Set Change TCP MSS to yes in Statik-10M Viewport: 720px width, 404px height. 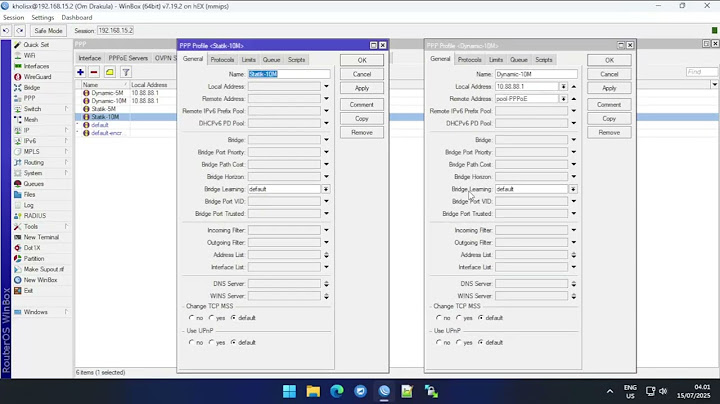click(x=212, y=318)
